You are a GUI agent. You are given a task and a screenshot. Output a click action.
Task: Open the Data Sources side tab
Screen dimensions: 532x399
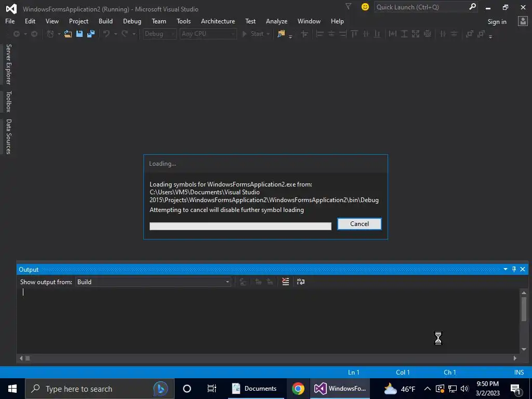point(8,137)
